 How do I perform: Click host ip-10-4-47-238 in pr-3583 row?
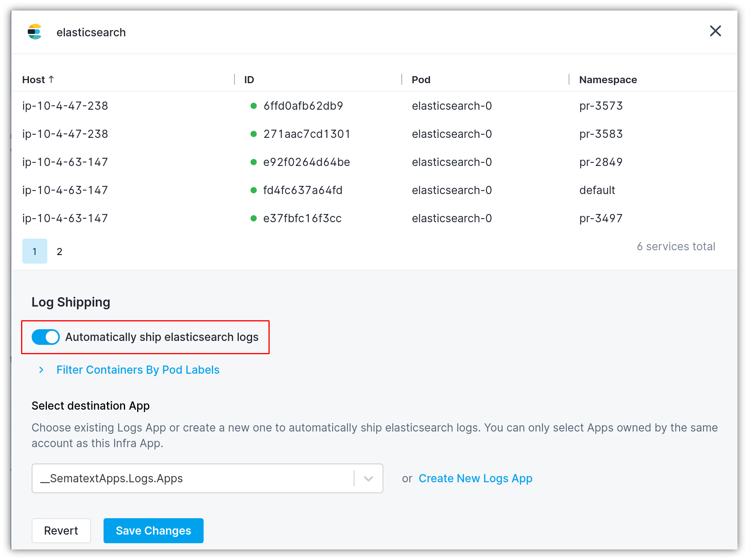pyautogui.click(x=65, y=134)
